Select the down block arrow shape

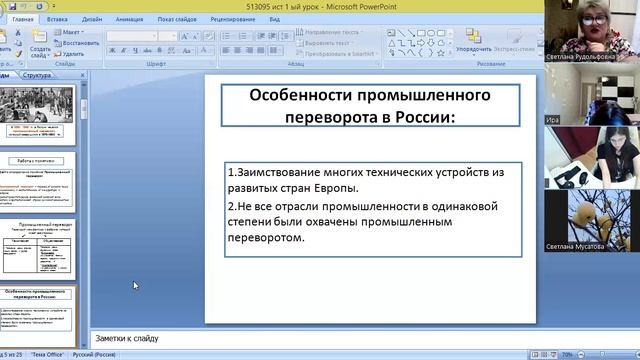[x=431, y=43]
